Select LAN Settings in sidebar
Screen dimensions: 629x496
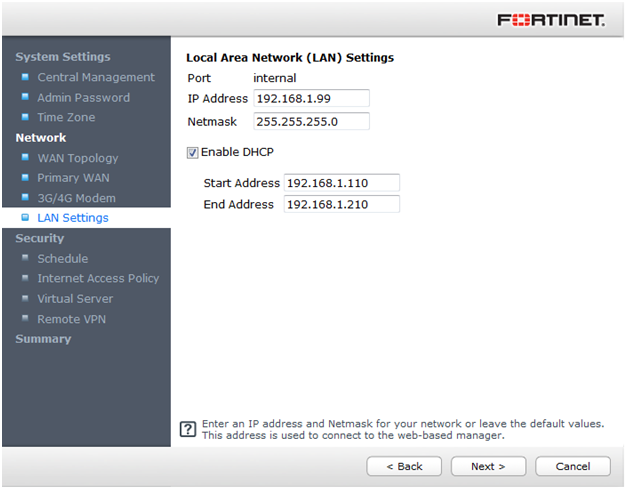point(73,218)
